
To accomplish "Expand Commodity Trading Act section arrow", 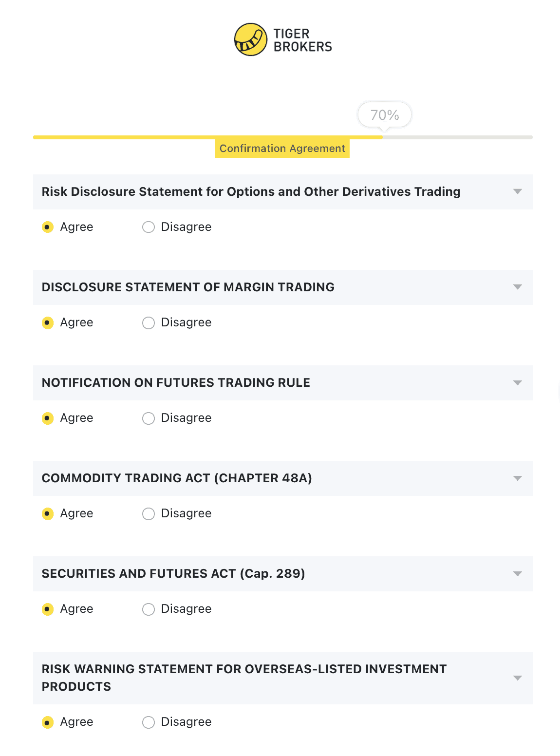I will 518,478.
